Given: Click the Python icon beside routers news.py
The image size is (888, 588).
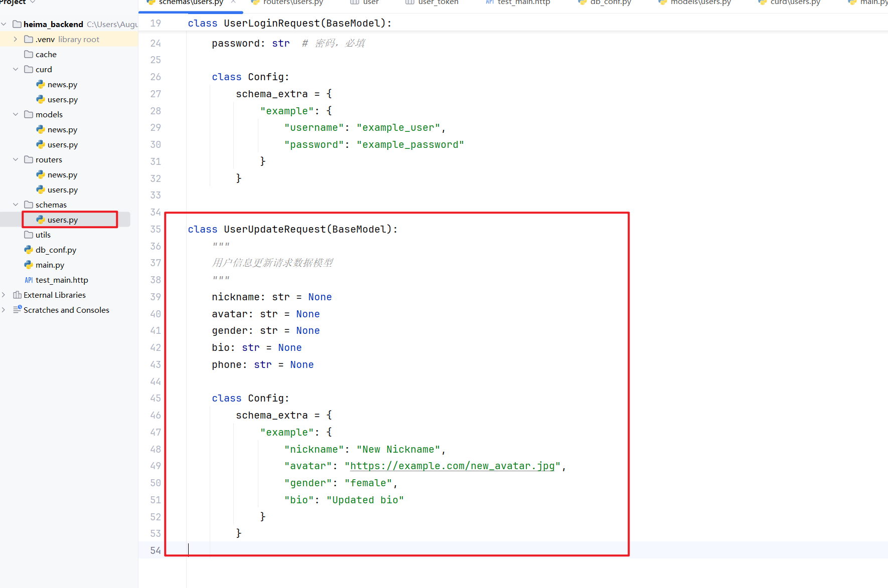Looking at the screenshot, I should (x=41, y=174).
